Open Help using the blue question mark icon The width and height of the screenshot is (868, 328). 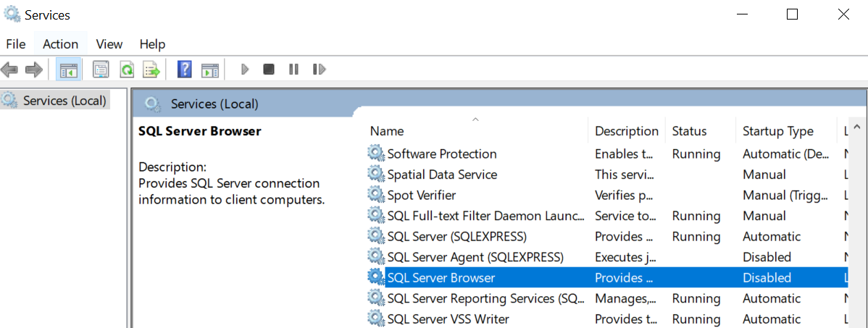pos(185,70)
